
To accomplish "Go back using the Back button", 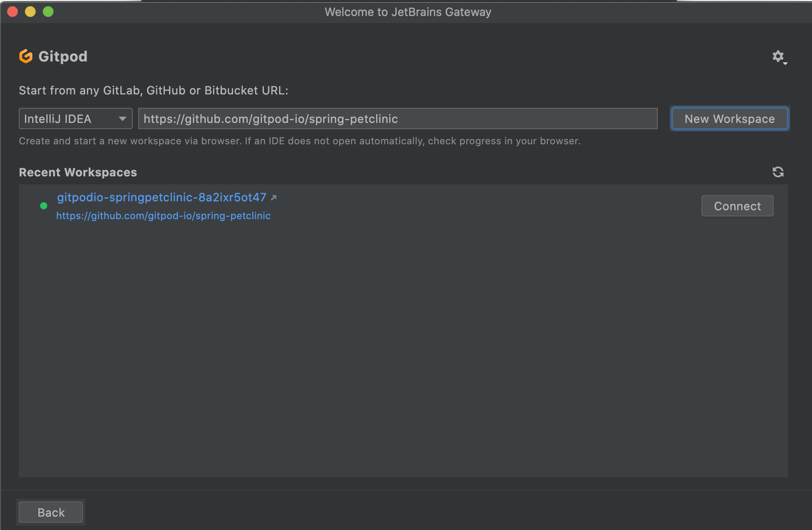I will (51, 512).
